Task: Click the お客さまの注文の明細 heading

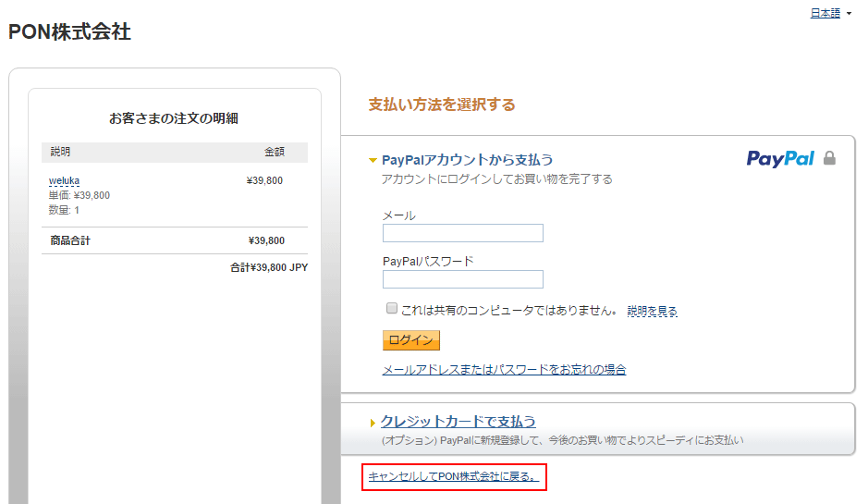Action: click(x=173, y=118)
